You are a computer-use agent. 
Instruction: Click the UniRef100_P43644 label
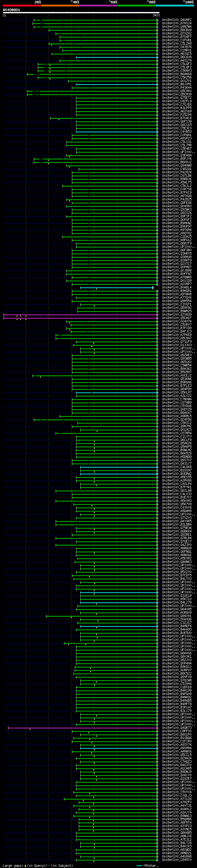pyautogui.click(x=177, y=88)
